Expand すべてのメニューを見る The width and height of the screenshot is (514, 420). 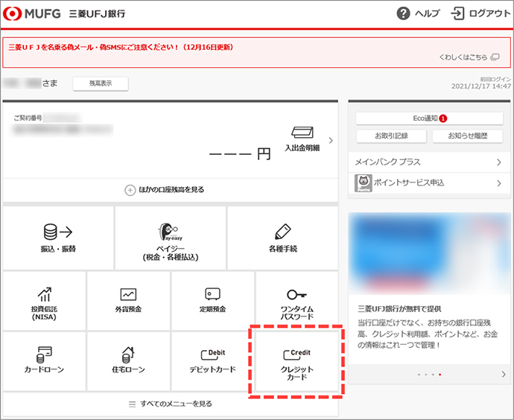tap(170, 404)
